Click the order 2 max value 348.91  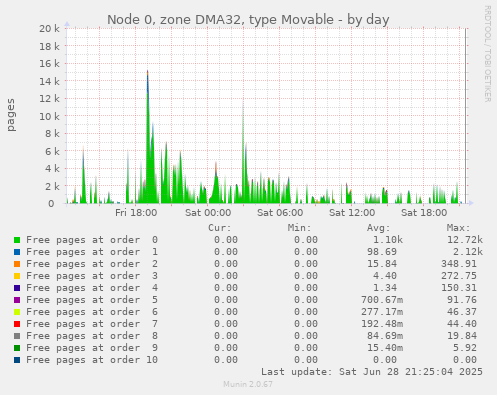[x=459, y=264]
